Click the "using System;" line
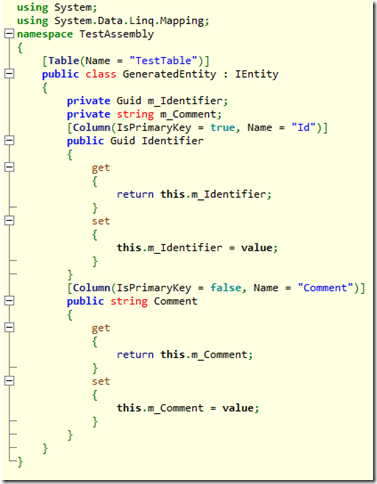Screen dimensions: 377x484 coord(57,7)
